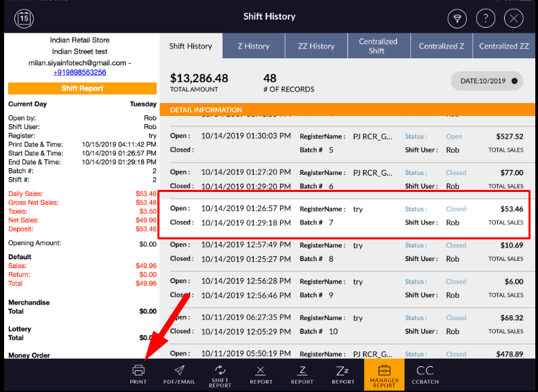Open the filter funnel icon
538x392 pixels.
(x=457, y=18)
